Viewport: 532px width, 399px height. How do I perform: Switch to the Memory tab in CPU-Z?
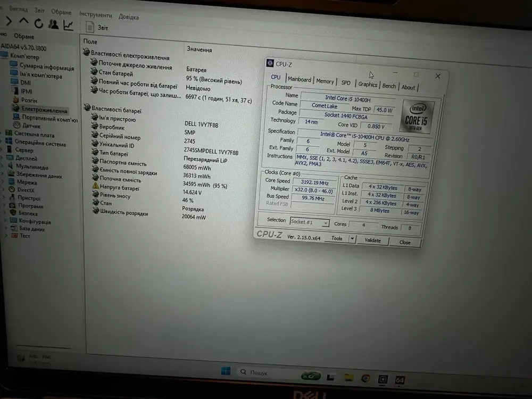coord(325,81)
